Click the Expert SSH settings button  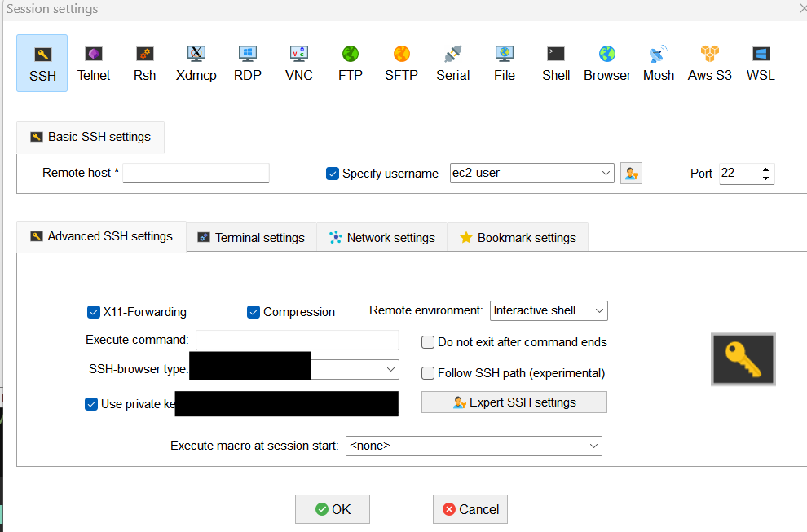click(x=514, y=402)
